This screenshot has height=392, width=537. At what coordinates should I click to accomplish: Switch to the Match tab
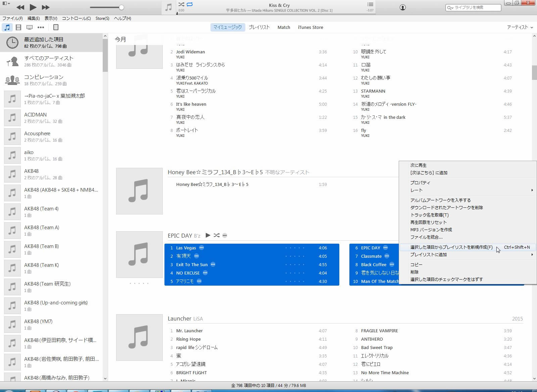284,27
